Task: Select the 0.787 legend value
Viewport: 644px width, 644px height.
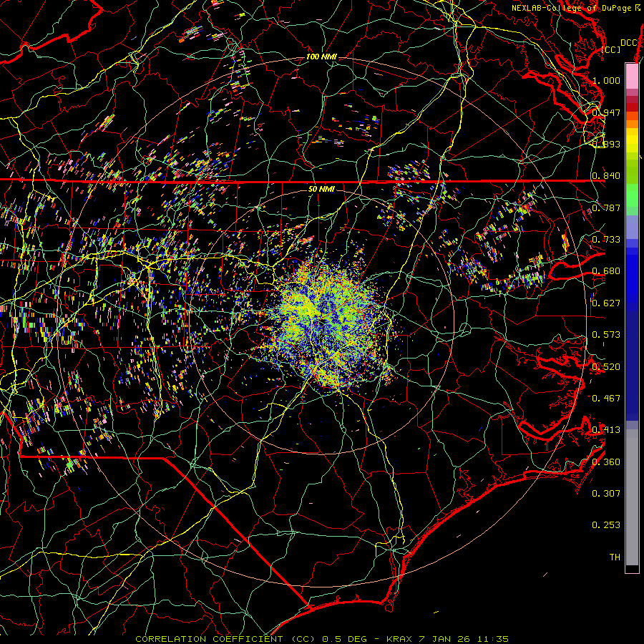Action: click(x=606, y=208)
